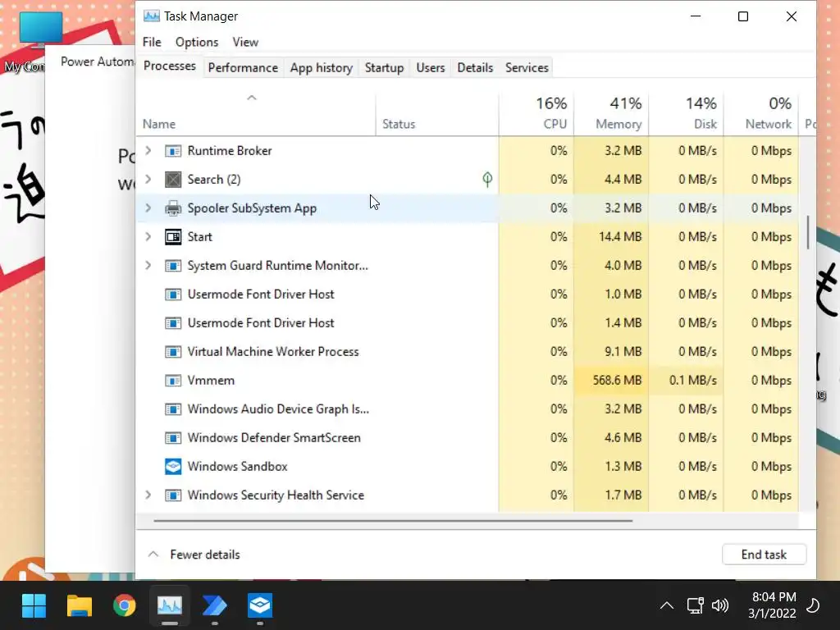This screenshot has width=840, height=630.
Task: Expand System Guard Runtime Monitor group
Action: coord(148,266)
